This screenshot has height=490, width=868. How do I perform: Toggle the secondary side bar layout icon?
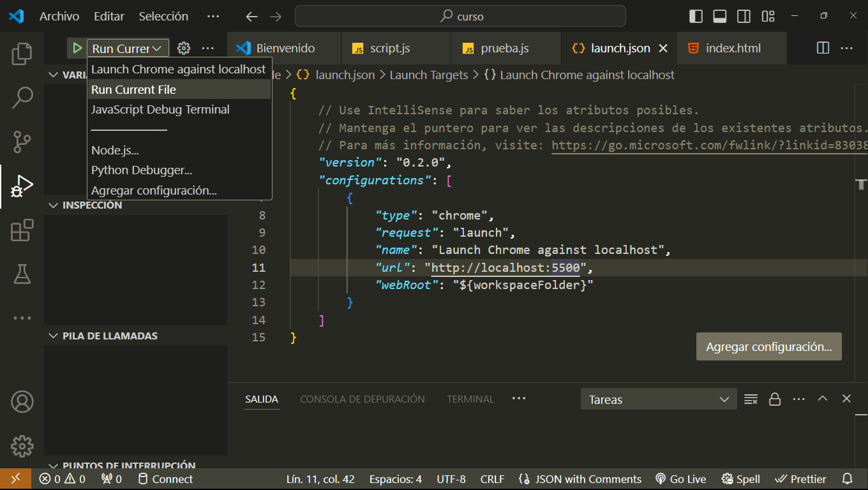744,16
